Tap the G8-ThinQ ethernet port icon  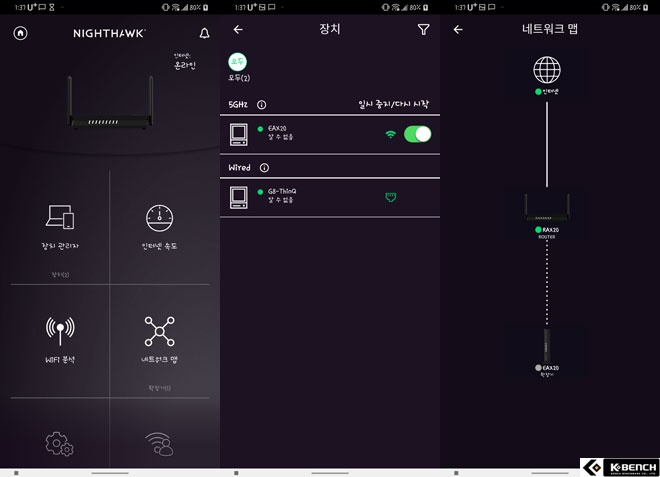[x=391, y=197]
